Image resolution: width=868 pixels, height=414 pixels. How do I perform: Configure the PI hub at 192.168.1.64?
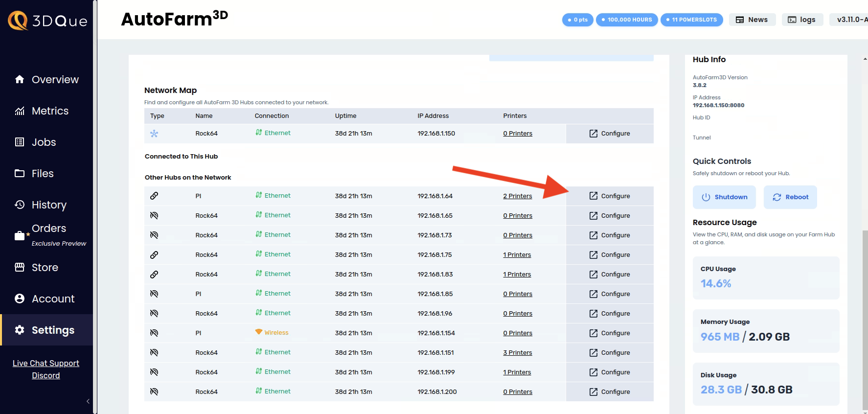(x=610, y=196)
